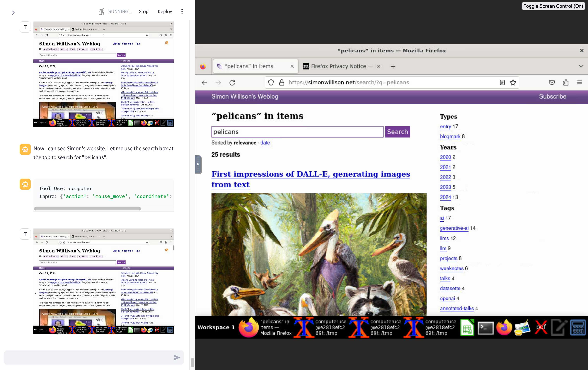Filter by the projects tag
This screenshot has height=370, width=588.
click(448, 258)
